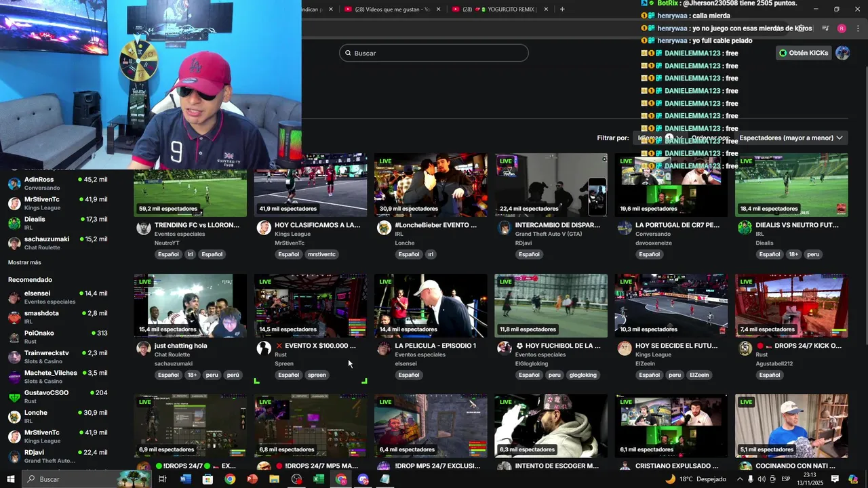Open File Explorer from the taskbar
The image size is (868, 488).
(274, 479)
